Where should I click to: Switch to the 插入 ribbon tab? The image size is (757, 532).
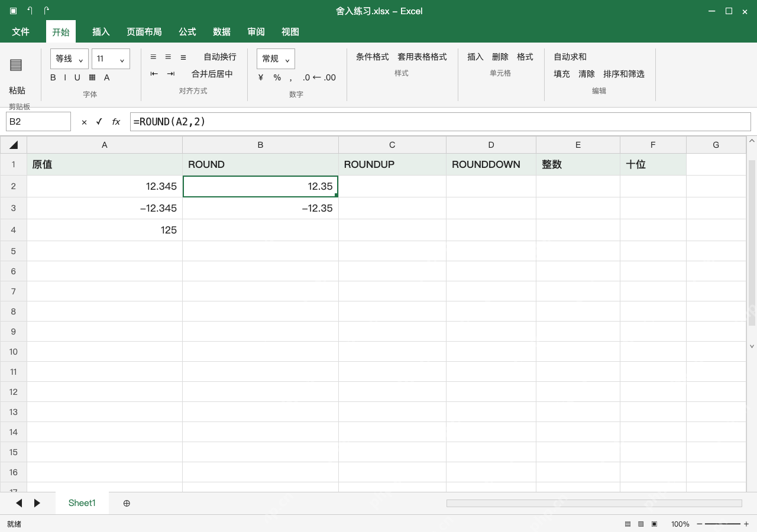[x=101, y=32]
